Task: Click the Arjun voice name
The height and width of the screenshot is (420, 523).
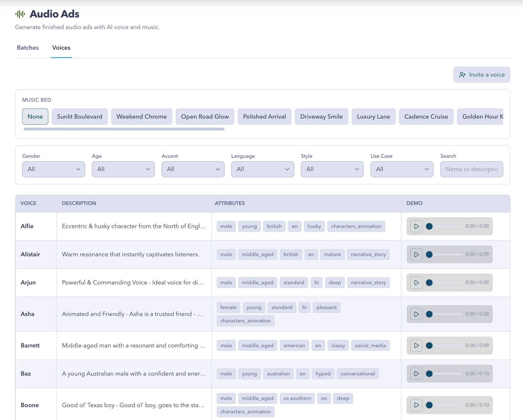Action: point(28,283)
